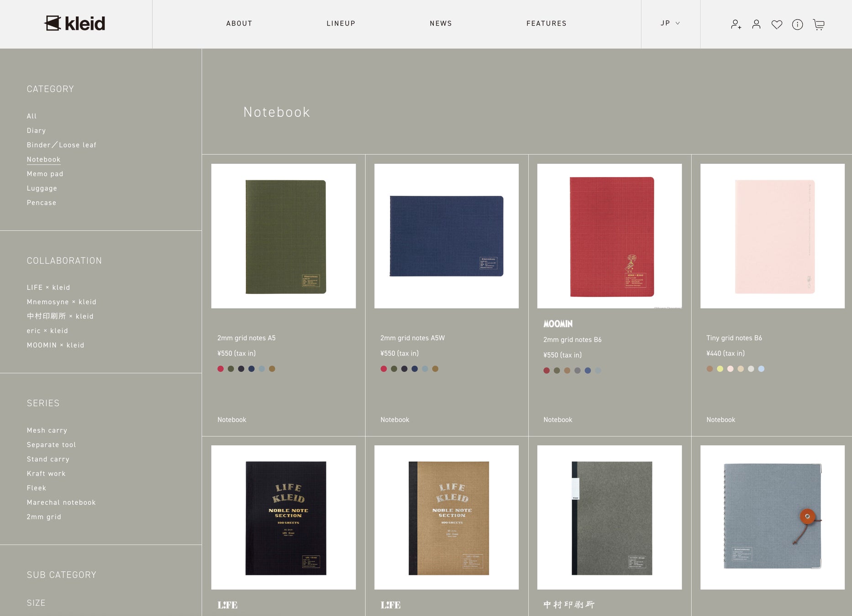852x616 pixels.
Task: Click the information circle icon
Action: pos(797,25)
